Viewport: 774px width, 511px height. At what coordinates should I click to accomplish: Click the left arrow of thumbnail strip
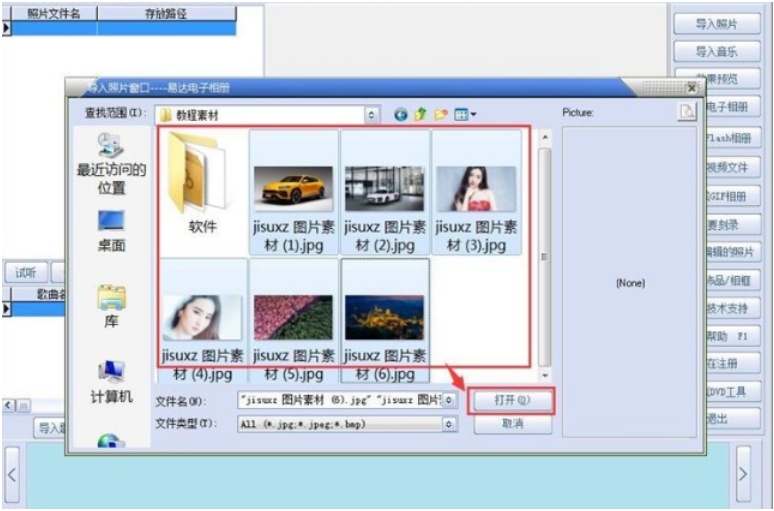pyautogui.click(x=12, y=475)
